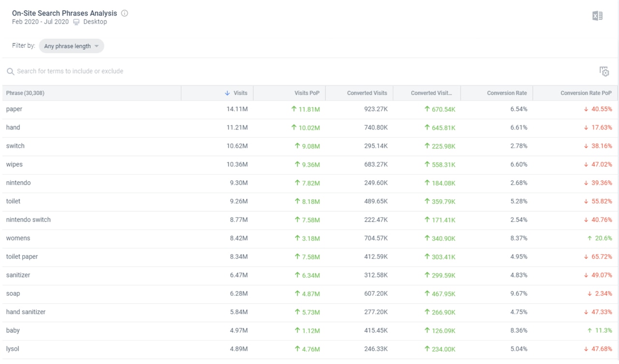This screenshot has width=619, height=364.
Task: Click the 'lysol' phrase row
Action: (13, 349)
